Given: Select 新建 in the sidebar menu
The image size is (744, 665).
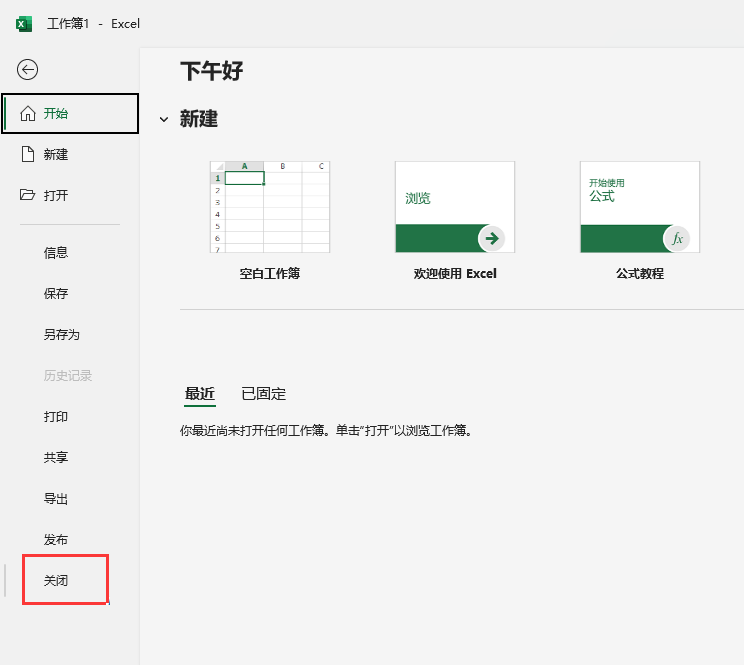Looking at the screenshot, I should [x=70, y=154].
